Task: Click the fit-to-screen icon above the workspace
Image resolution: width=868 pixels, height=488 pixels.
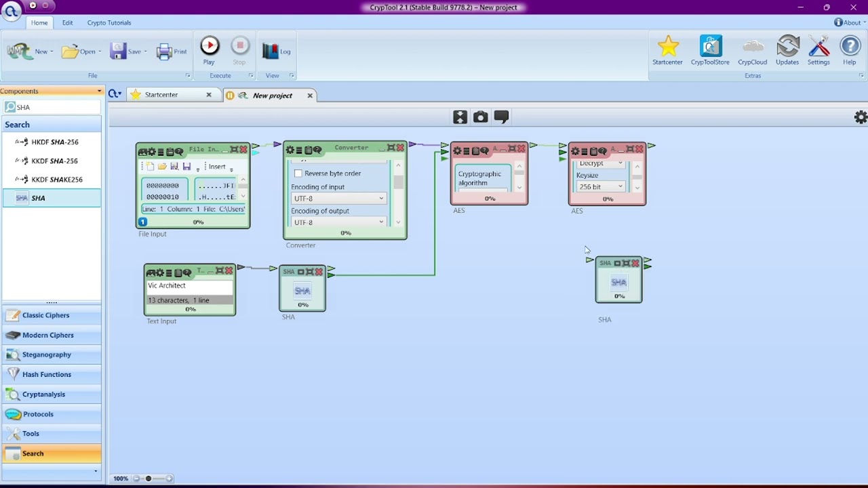Action: pos(460,117)
